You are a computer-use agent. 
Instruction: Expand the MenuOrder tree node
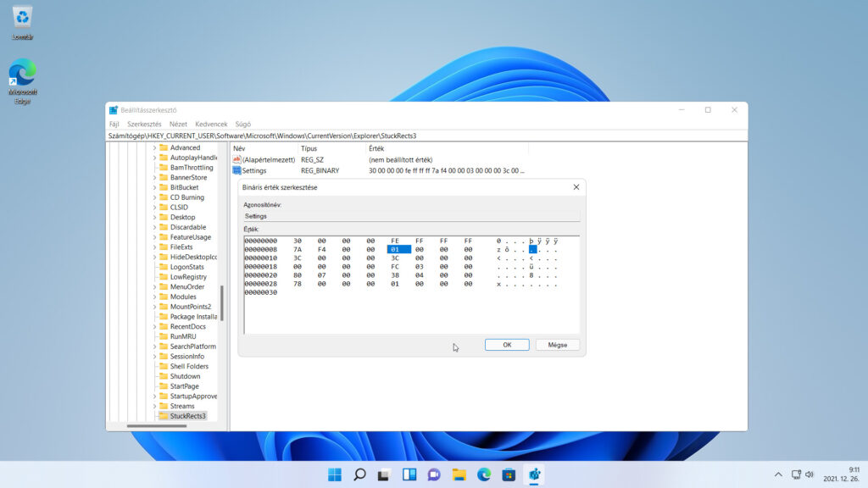[x=154, y=286]
